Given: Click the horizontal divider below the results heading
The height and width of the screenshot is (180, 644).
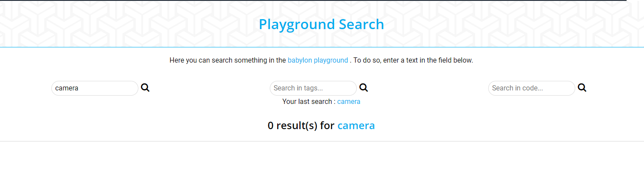Looking at the screenshot, I should 322,141.
